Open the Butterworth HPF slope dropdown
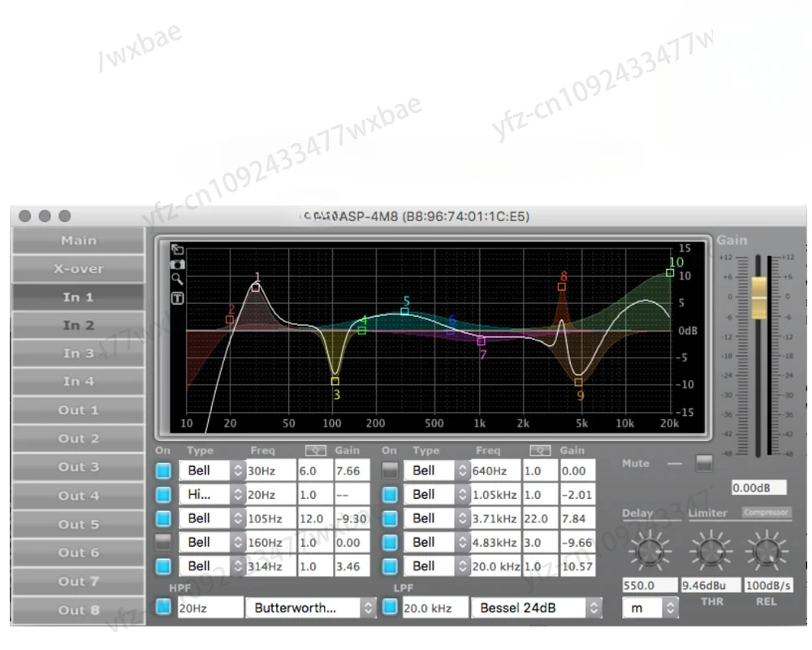This screenshot has height=650, width=812. click(311, 608)
